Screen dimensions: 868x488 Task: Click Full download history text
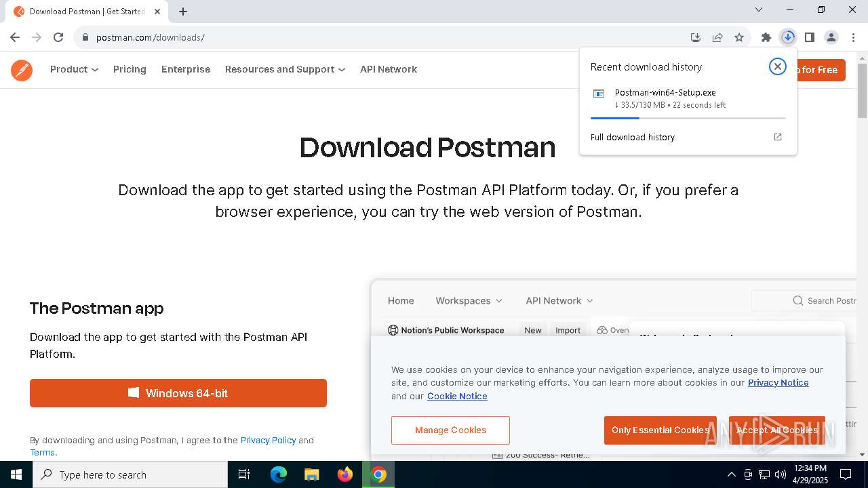click(x=633, y=137)
